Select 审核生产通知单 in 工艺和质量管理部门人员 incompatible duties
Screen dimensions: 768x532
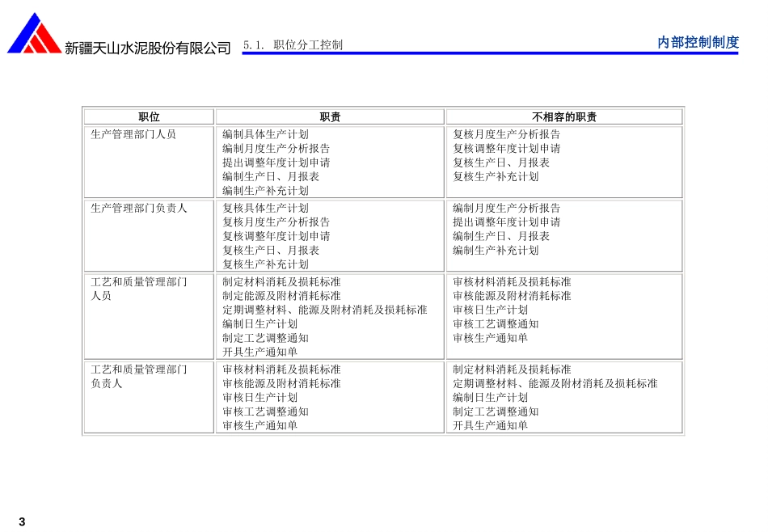490,338
